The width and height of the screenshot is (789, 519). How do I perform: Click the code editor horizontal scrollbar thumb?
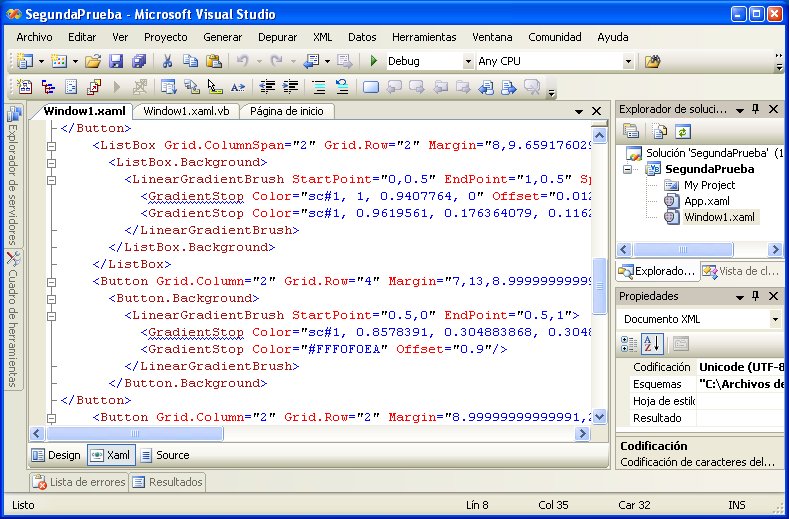click(134, 433)
